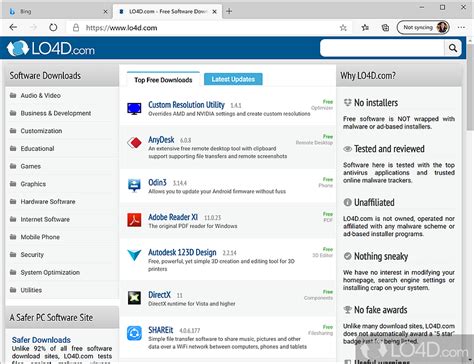Click the SHAREit app icon
Image resolution: width=474 pixels, height=364 pixels.
134,333
